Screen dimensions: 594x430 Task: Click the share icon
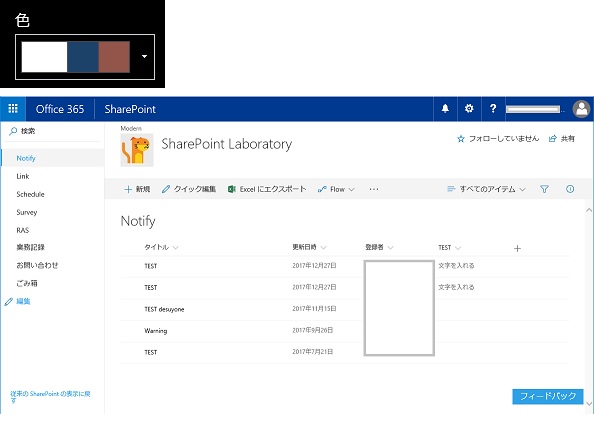coord(552,139)
